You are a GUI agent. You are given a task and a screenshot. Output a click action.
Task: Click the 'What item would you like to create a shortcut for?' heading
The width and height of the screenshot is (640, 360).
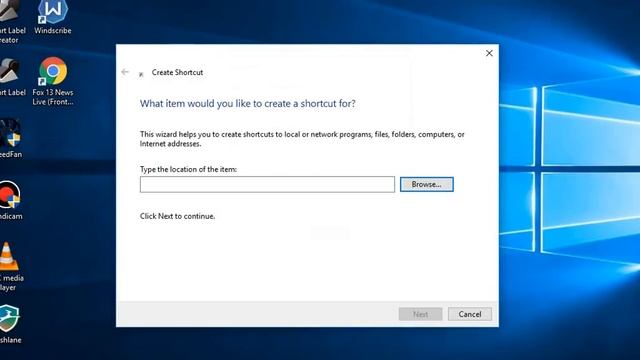click(x=248, y=104)
